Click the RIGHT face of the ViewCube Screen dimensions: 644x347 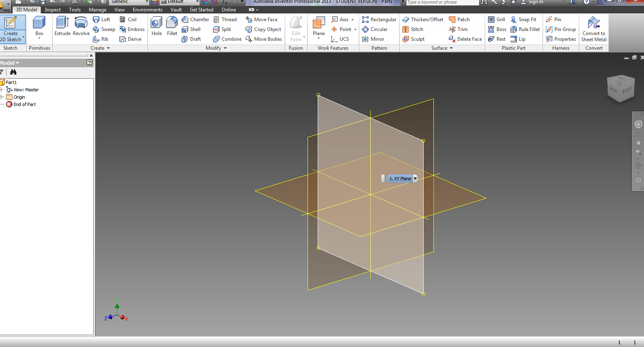[627, 90]
